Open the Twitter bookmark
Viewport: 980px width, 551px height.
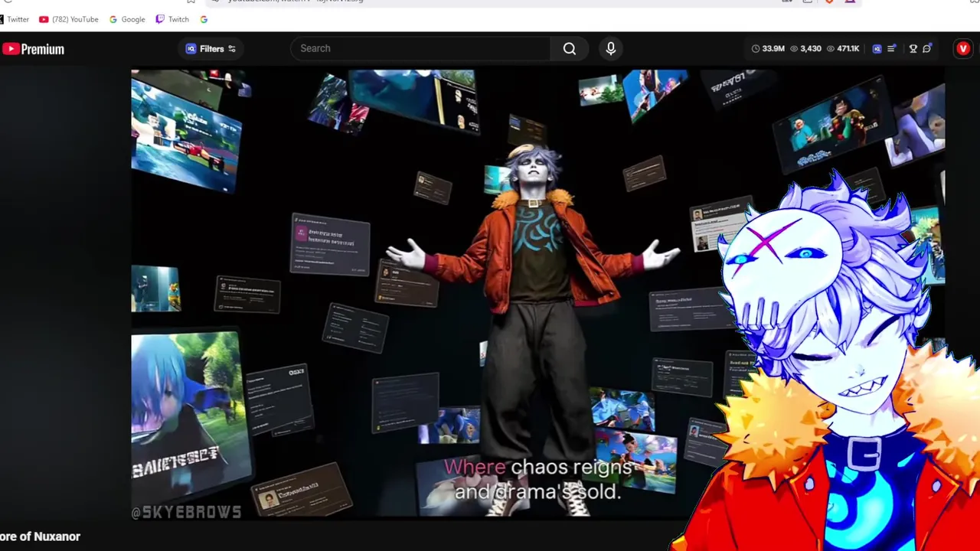tap(14, 19)
